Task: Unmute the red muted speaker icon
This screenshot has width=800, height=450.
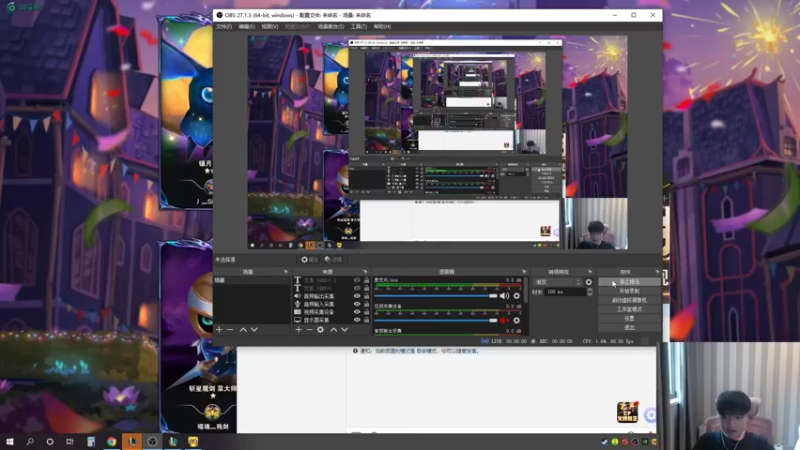Action: click(504, 320)
